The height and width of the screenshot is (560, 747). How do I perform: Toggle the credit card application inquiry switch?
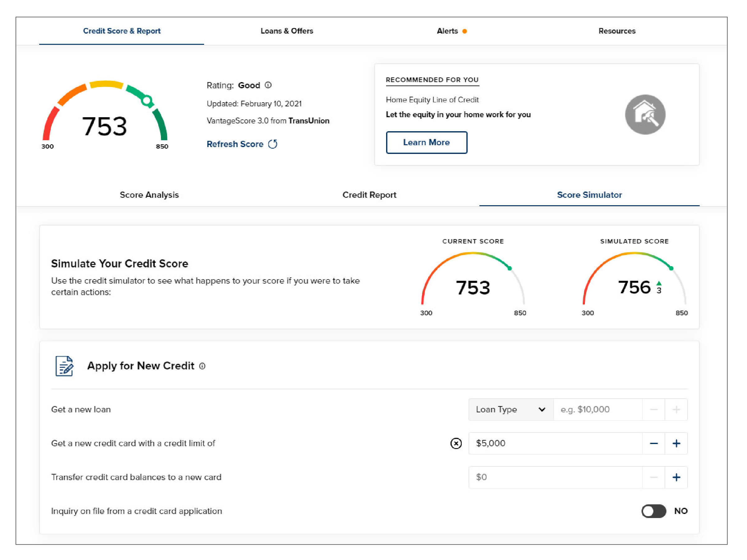click(654, 511)
